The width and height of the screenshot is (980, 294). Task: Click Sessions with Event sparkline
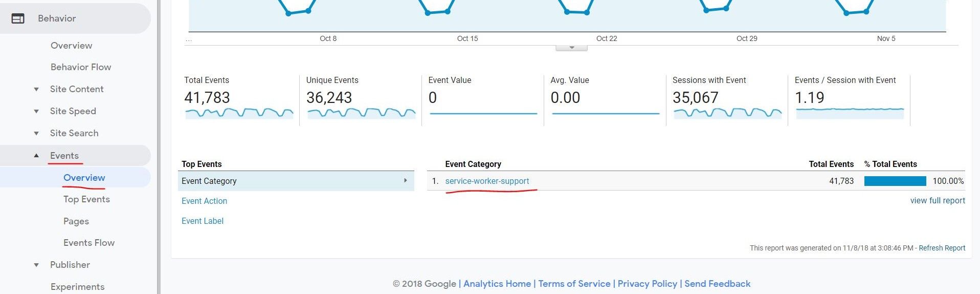coord(728,113)
